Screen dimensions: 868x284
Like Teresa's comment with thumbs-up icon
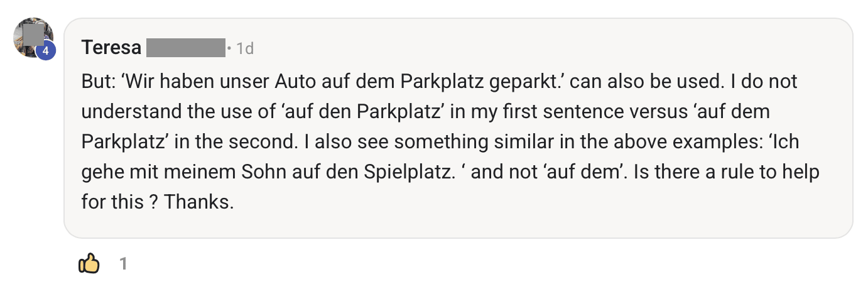pos(89,265)
